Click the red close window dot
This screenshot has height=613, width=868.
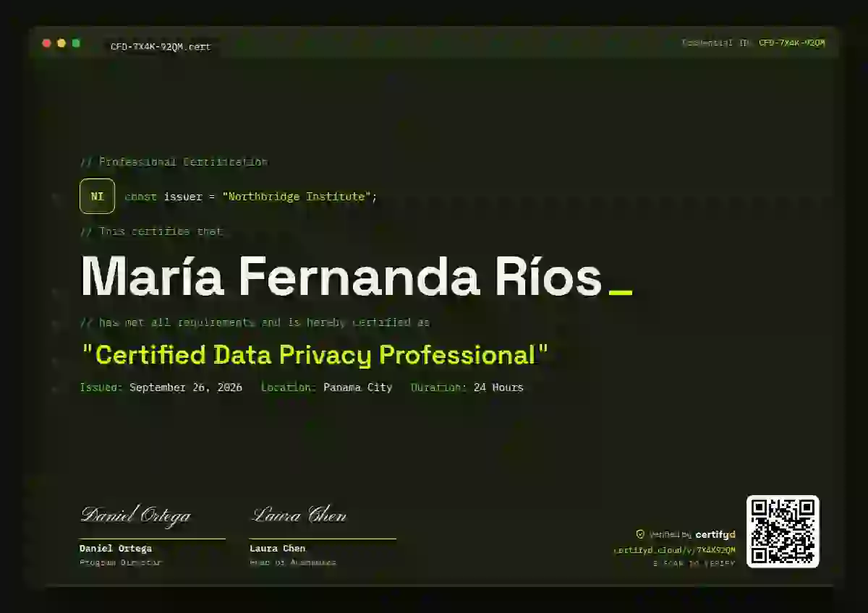click(47, 43)
